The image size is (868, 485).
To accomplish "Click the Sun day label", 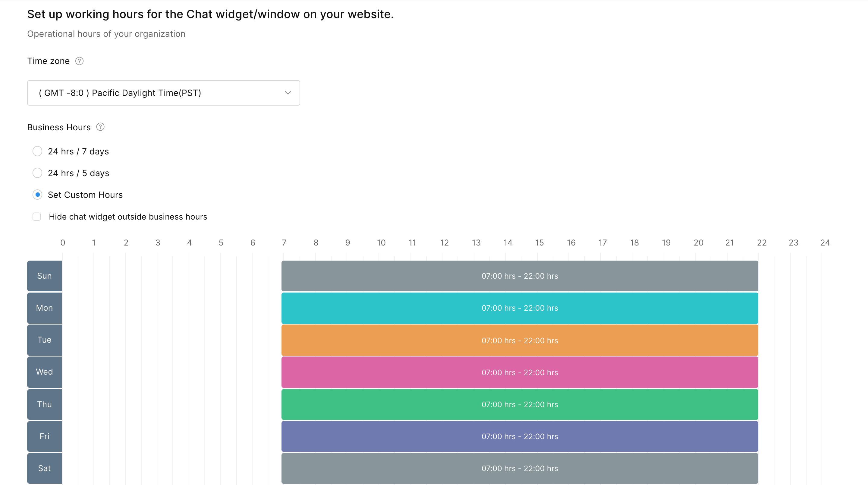I will (x=45, y=276).
